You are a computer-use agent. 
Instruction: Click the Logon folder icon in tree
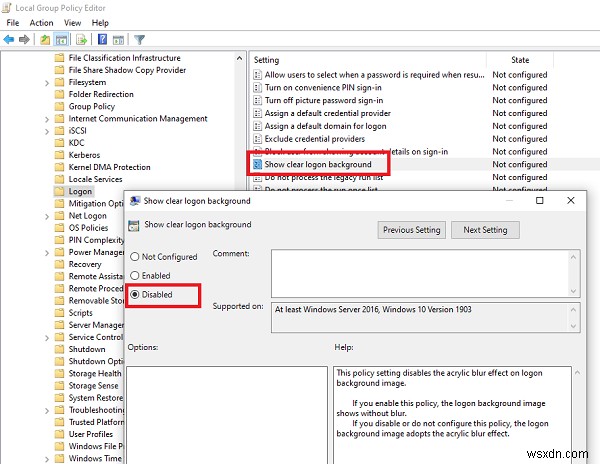59,191
